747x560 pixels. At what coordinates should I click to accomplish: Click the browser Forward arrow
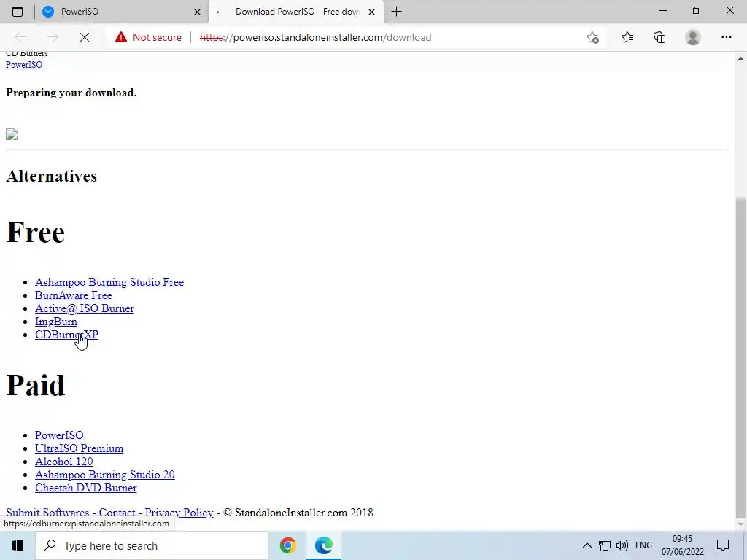pos(53,37)
